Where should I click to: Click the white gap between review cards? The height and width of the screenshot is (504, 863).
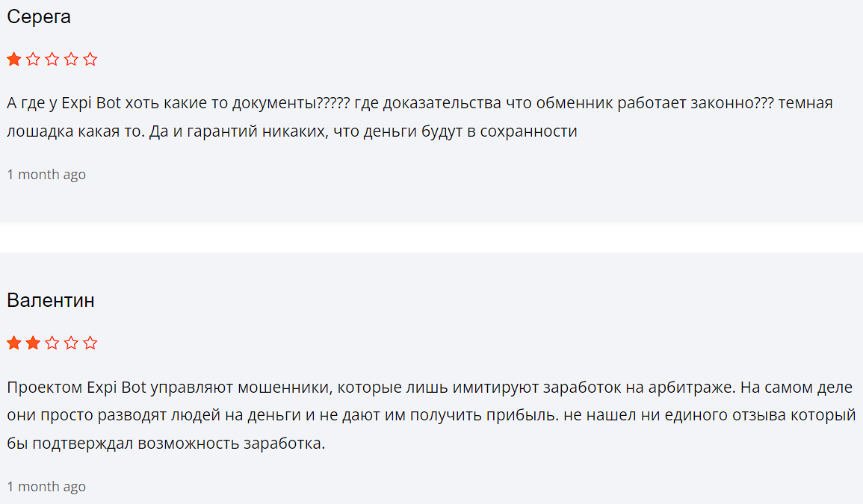point(431,237)
